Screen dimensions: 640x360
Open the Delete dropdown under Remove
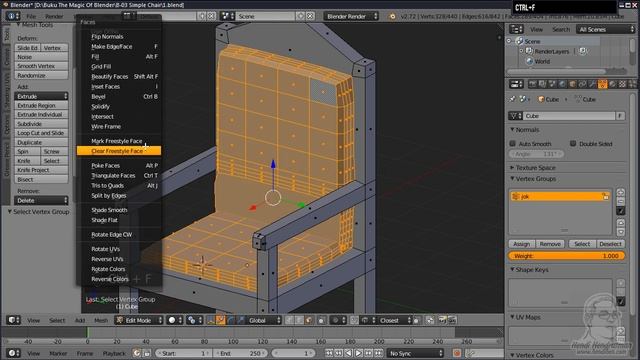(x=41, y=200)
